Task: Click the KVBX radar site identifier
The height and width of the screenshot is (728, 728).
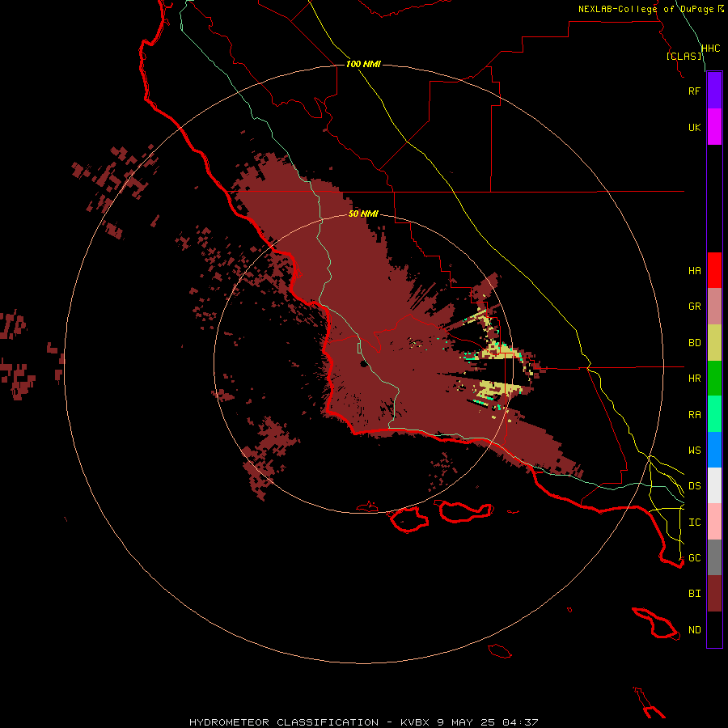Action: 416,722
